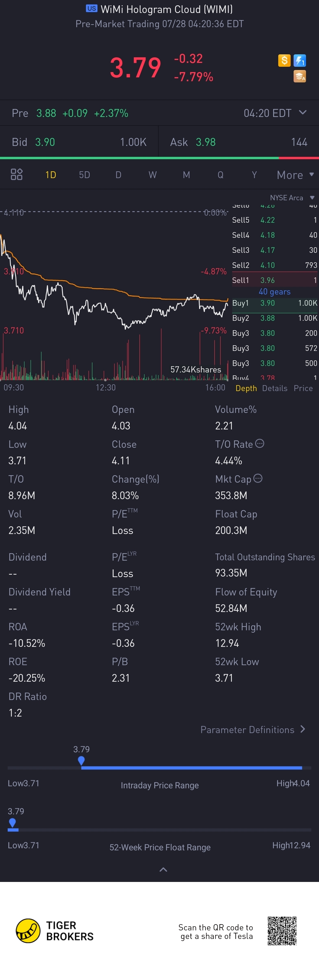
Task: Select the Q quarterly chart tab
Action: click(x=220, y=175)
